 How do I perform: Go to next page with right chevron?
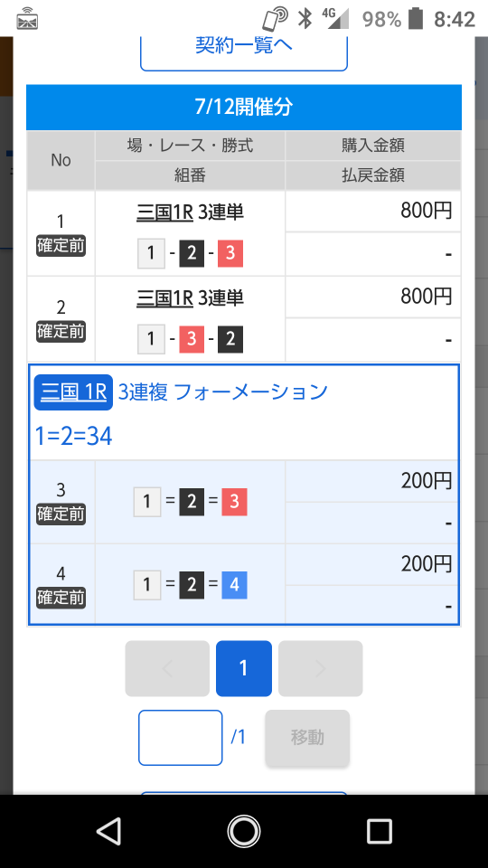[x=320, y=669]
